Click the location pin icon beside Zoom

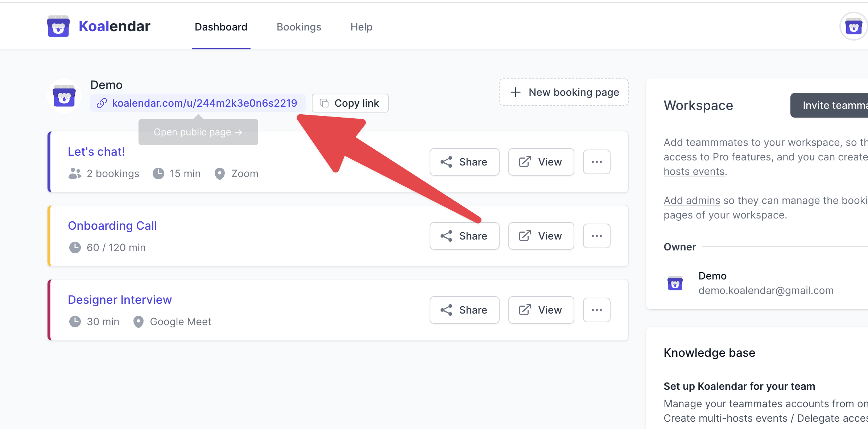(219, 173)
